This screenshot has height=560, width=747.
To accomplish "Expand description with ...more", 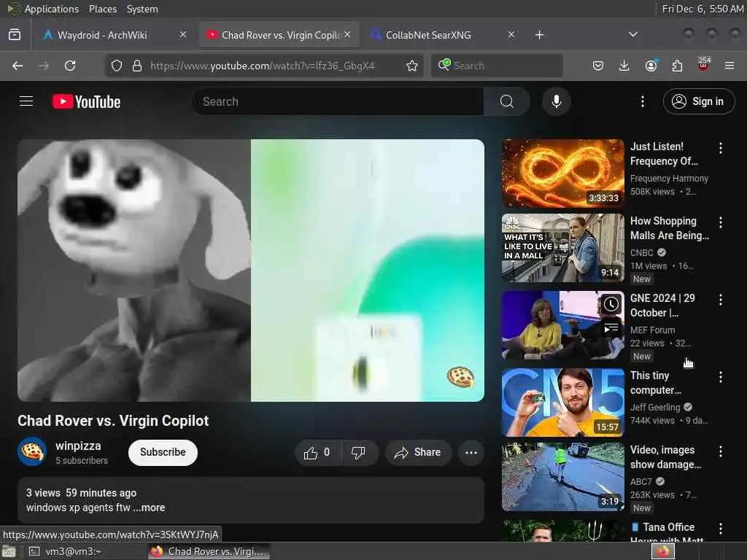I will [x=149, y=507].
